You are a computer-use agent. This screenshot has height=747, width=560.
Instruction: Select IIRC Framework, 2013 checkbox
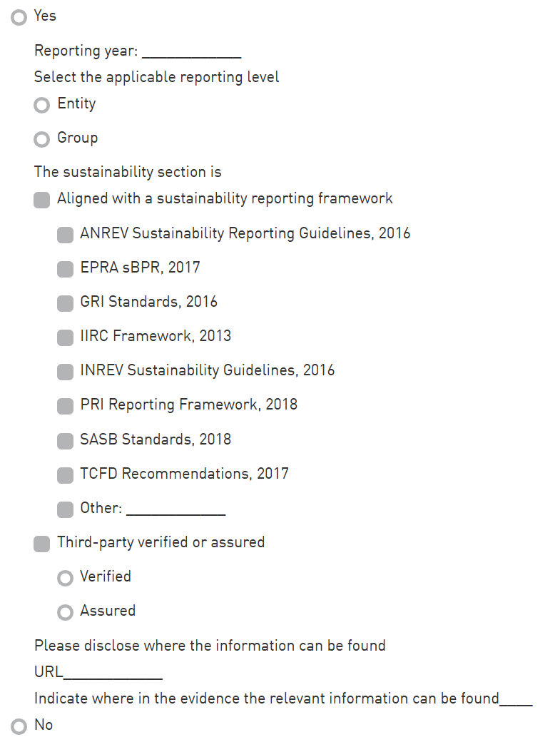pos(66,337)
